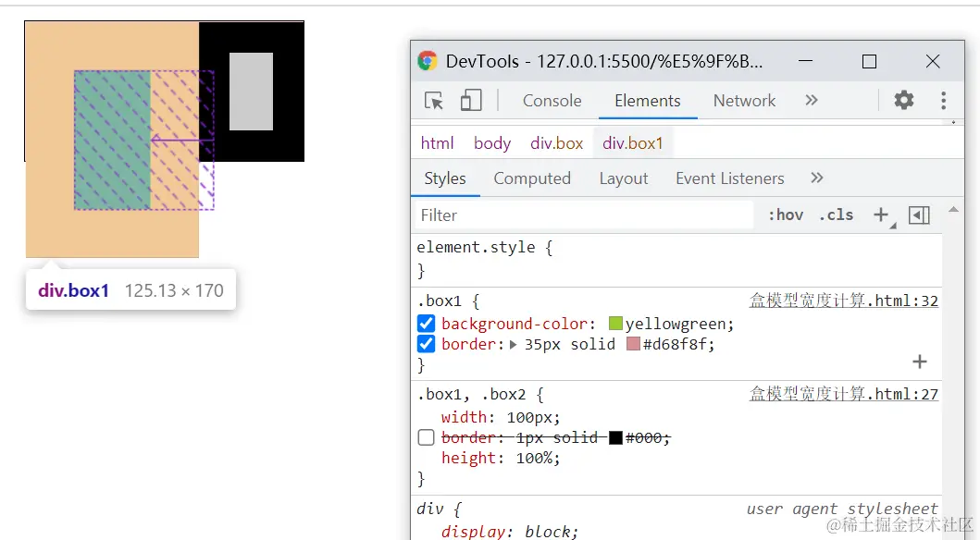Select the Styles sidebar tab
The height and width of the screenshot is (540, 980).
pos(445,178)
